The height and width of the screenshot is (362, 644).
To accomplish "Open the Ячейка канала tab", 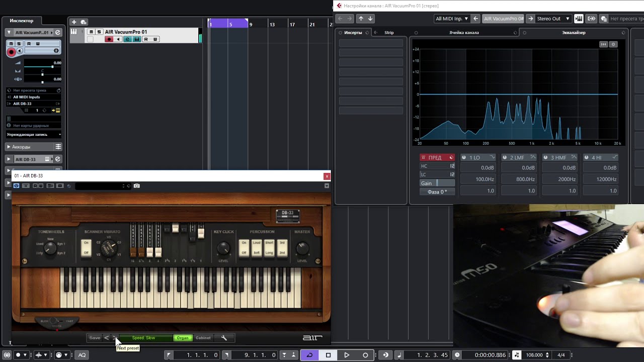I will pos(464,33).
